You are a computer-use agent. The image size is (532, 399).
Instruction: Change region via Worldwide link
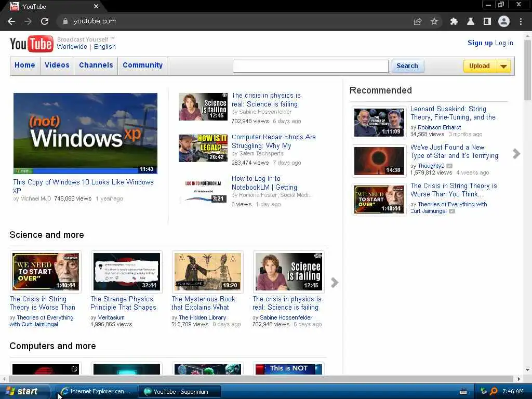point(72,47)
